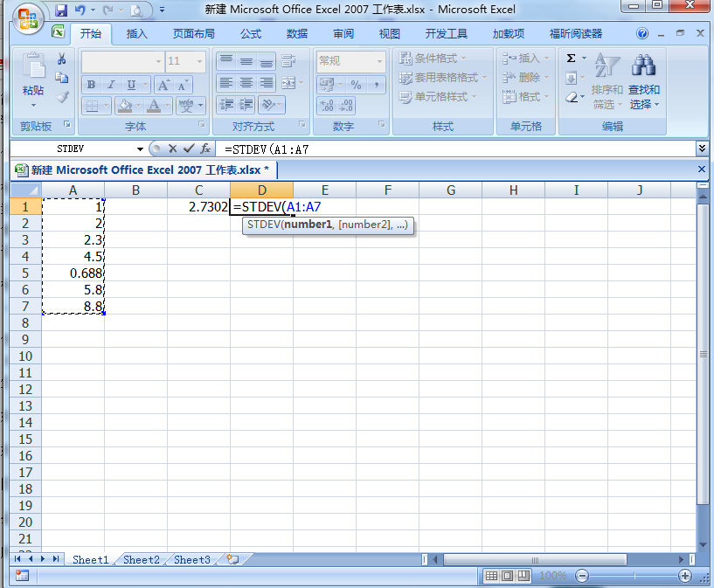Cut the selection with the scissors icon
The height and width of the screenshot is (588, 714).
61,59
